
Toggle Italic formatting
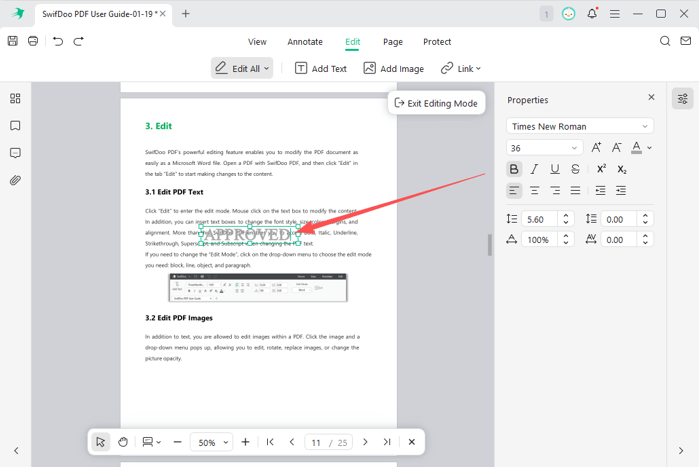[534, 169]
